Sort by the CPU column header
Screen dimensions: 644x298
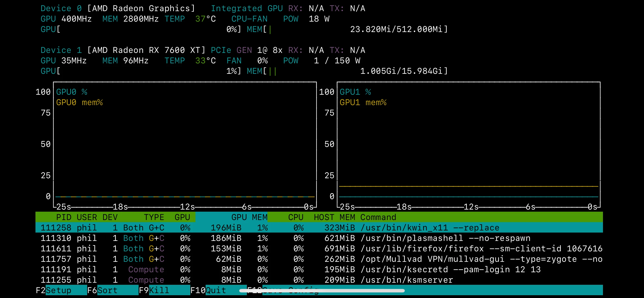pyautogui.click(x=296, y=217)
